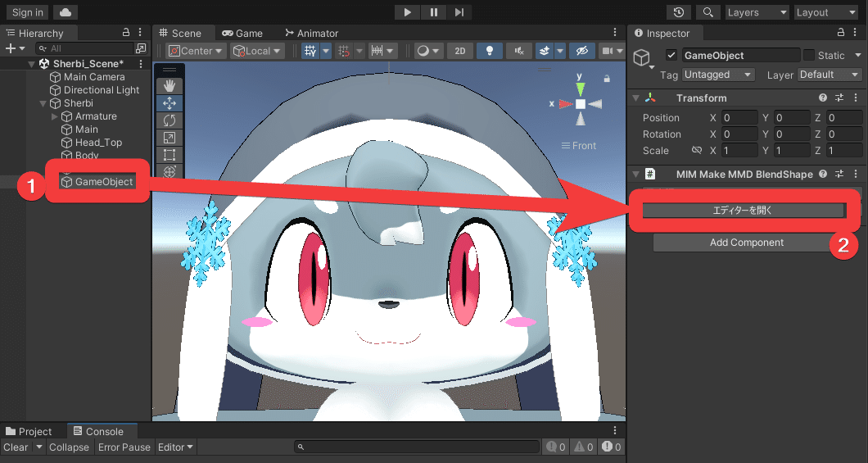The width and height of the screenshot is (868, 463).
Task: Start Play mode
Action: (x=408, y=12)
